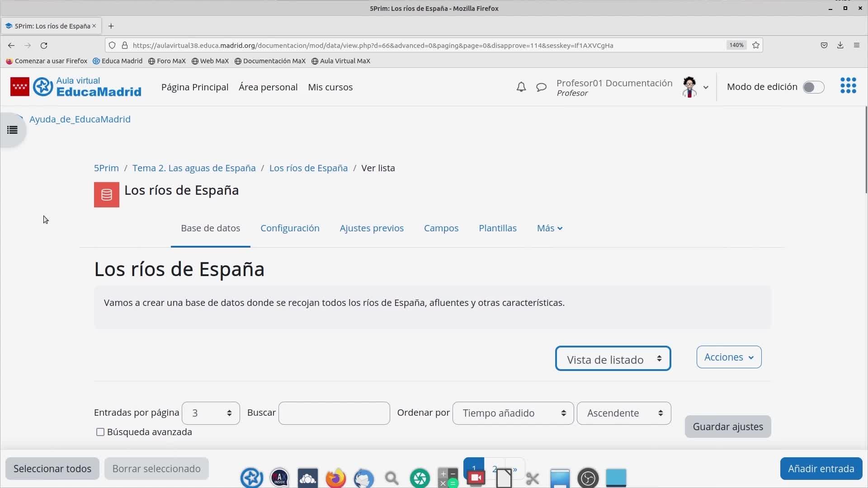The image size is (868, 488).
Task: Toggle Modo de edición switch
Action: tap(813, 87)
